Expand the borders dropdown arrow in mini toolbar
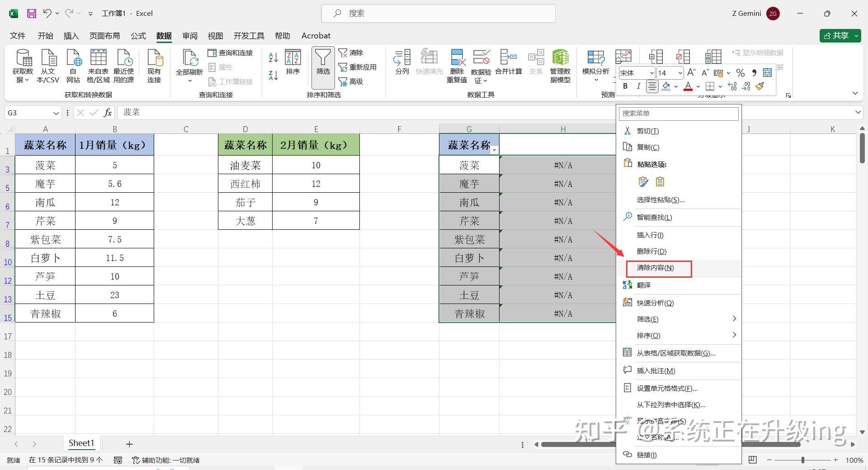Screen dimensions: 868x470 click(x=720, y=86)
